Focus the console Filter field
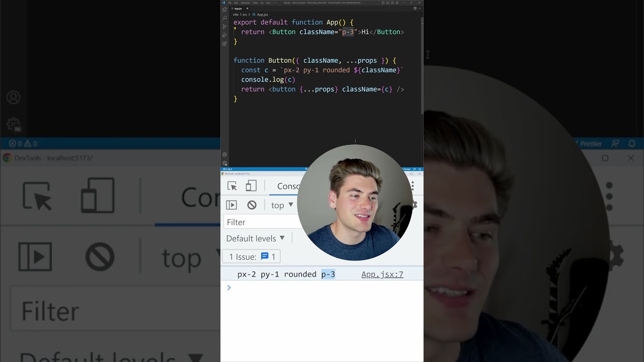 click(262, 222)
